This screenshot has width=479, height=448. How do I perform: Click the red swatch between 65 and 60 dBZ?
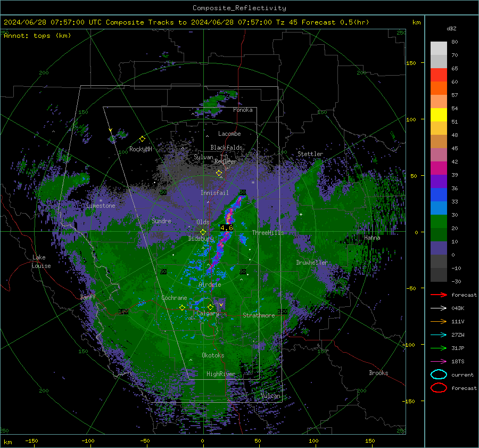pos(439,75)
